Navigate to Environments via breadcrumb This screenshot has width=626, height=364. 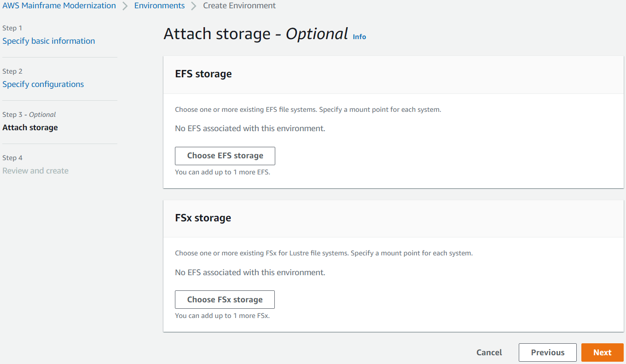point(159,6)
